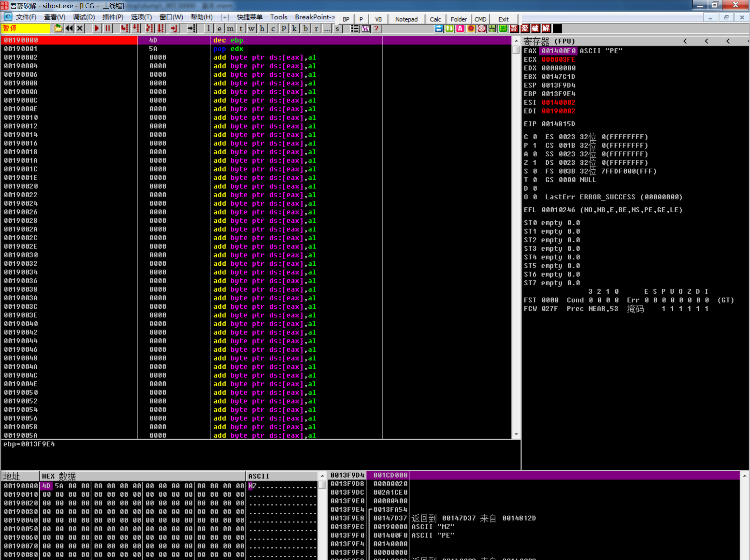
Task: Click the red target circle icon
Action: pyautogui.click(x=481, y=29)
